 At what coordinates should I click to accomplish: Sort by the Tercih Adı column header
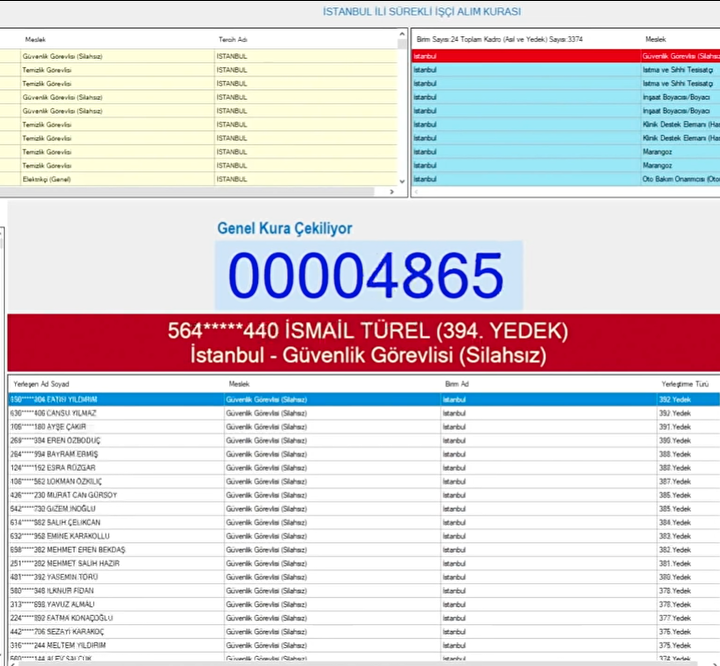coord(233,40)
